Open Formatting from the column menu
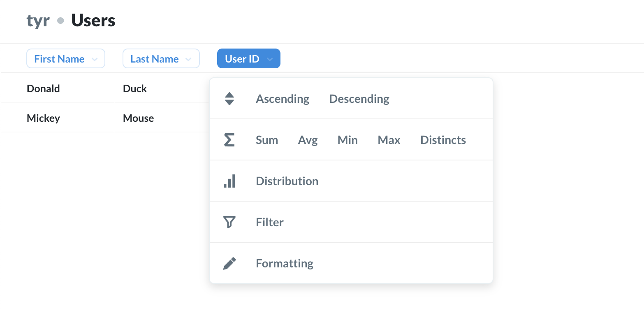 coord(285,263)
